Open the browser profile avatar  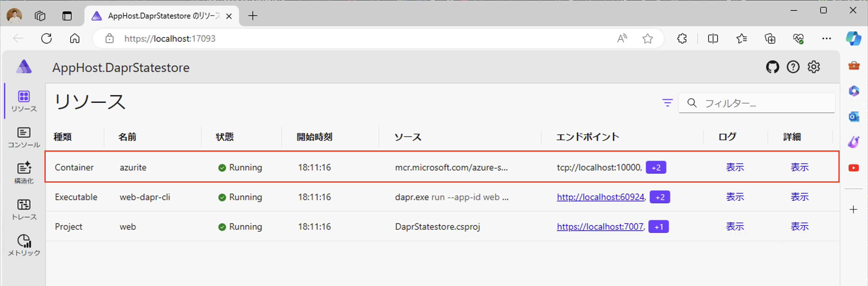click(14, 15)
